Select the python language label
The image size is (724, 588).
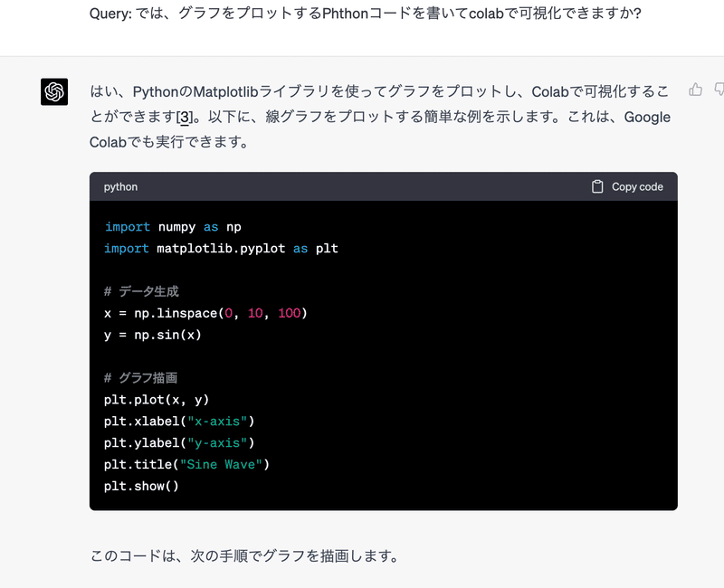(x=119, y=187)
